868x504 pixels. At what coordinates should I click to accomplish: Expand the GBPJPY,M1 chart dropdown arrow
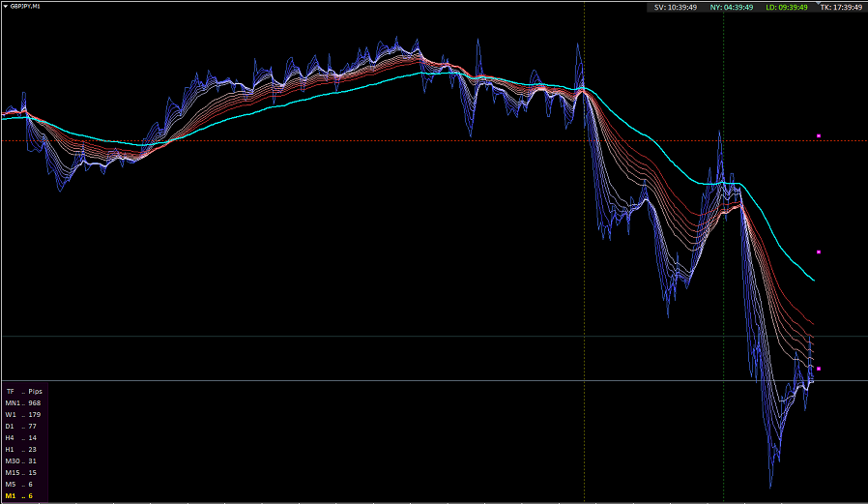6,6
